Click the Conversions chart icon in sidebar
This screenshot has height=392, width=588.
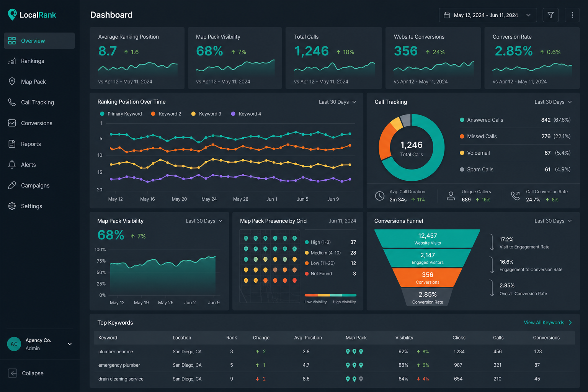[12, 123]
